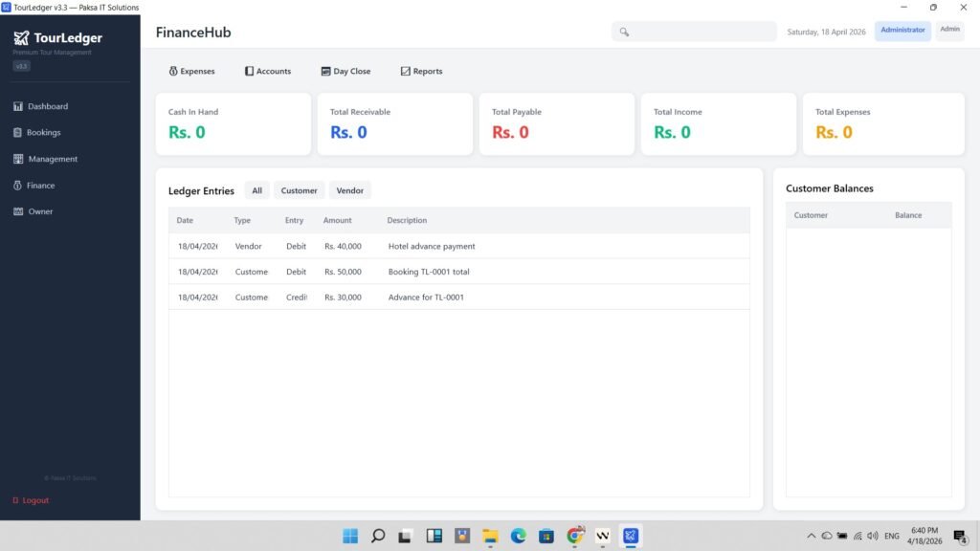
Task: Open the Bookings sidebar section
Action: (41, 132)
